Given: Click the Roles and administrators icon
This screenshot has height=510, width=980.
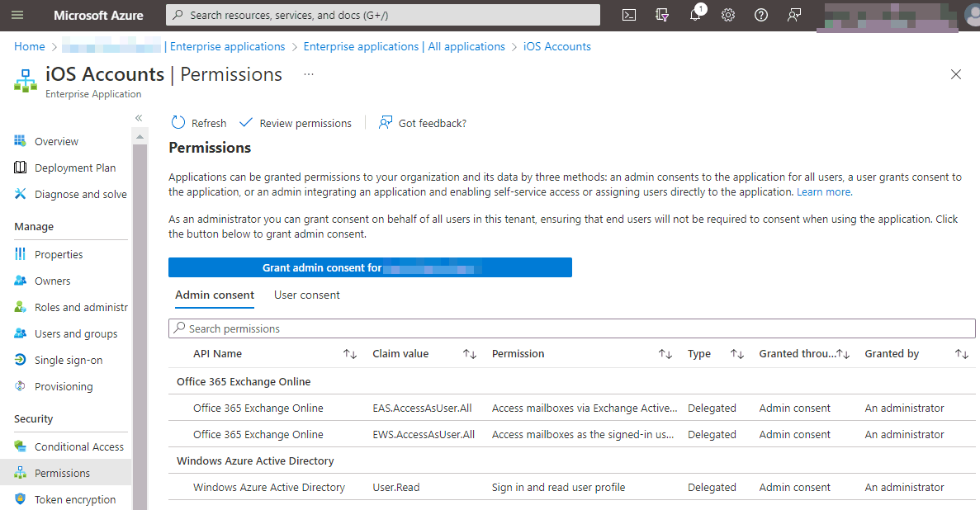Looking at the screenshot, I should click(20, 307).
